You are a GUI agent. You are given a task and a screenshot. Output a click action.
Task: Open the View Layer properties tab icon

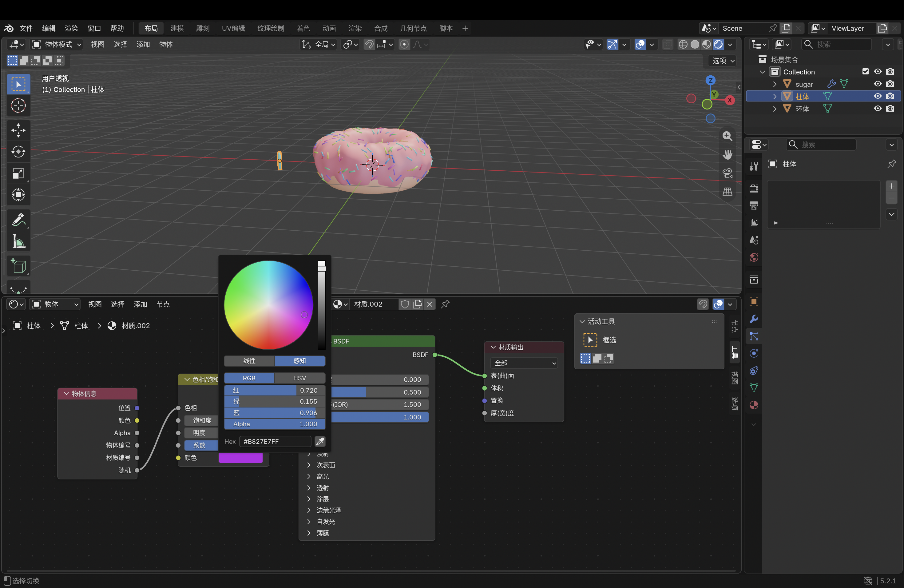(x=754, y=223)
